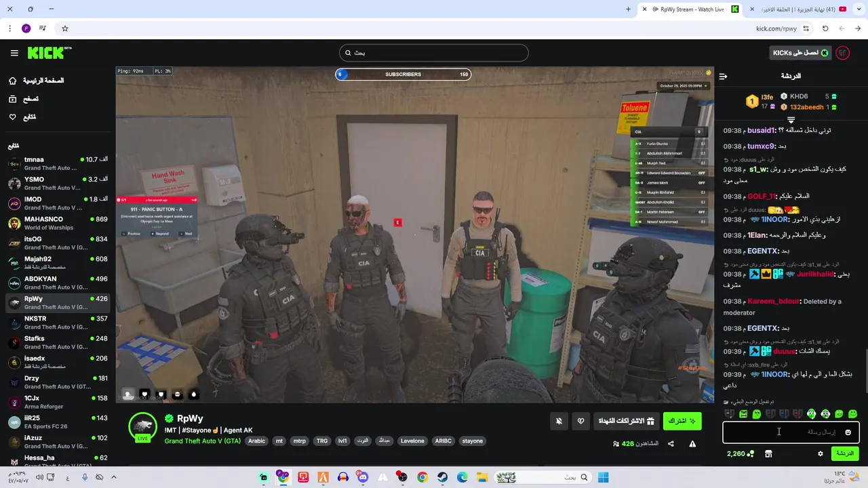
Task: Click the broken heart unfollow icon
Action: [581, 421]
